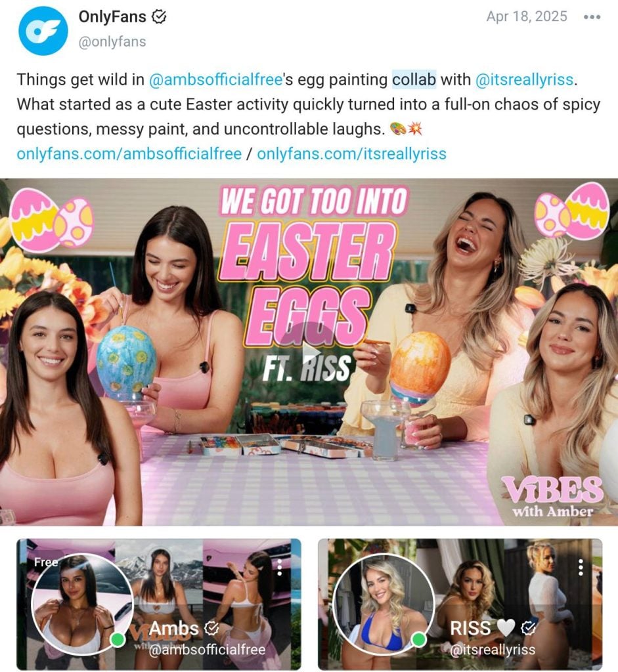Image resolution: width=618 pixels, height=672 pixels.
Task: Click the Free label on Ambs card
Action: tap(46, 562)
